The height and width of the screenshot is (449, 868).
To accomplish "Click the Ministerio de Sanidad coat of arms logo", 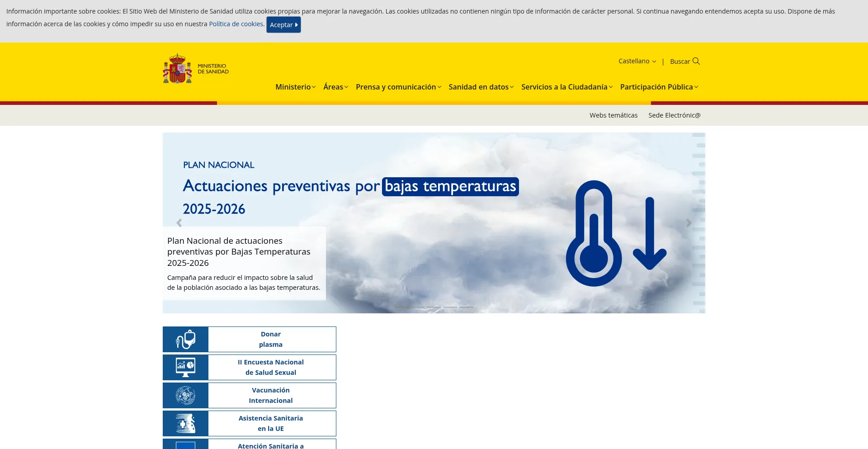I will click(x=177, y=69).
